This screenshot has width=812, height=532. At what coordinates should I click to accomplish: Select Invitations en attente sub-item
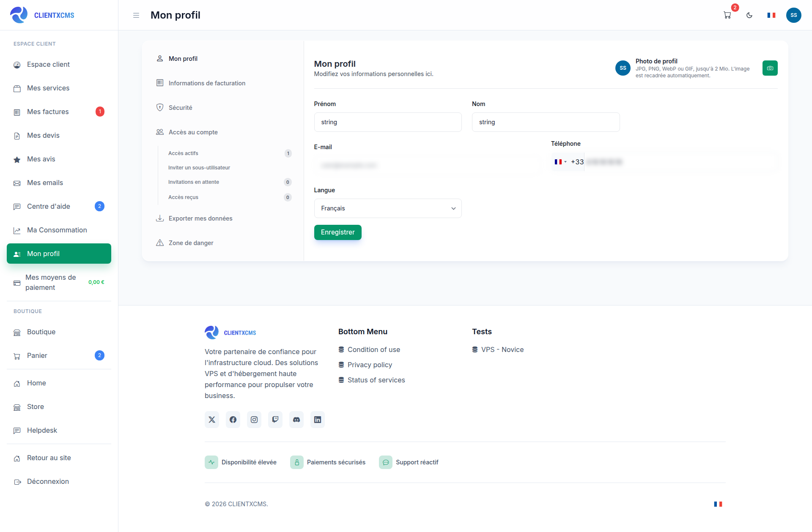click(230, 182)
